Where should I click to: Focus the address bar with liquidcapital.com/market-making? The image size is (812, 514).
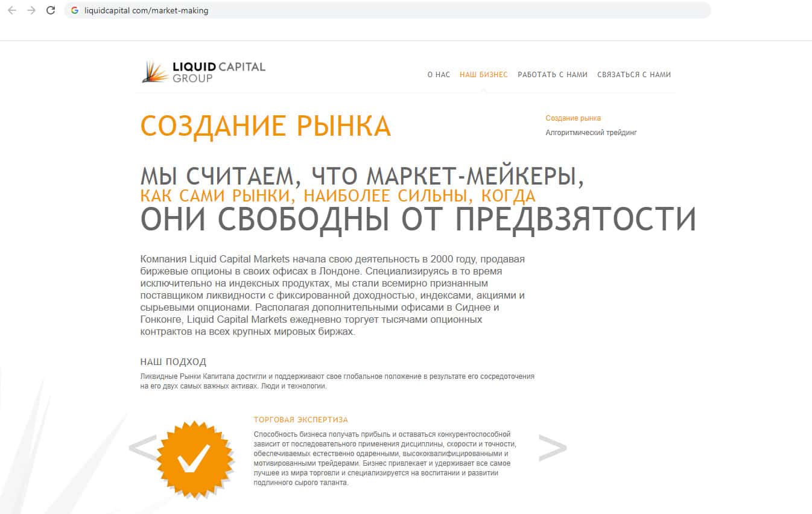387,10
